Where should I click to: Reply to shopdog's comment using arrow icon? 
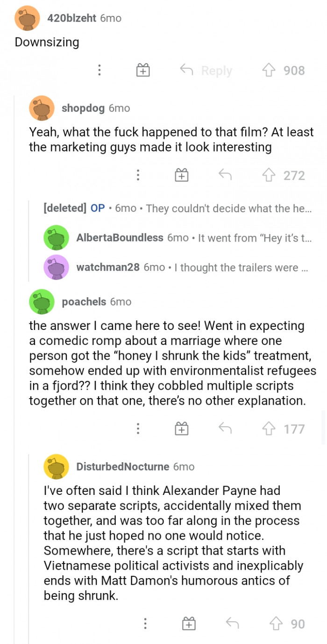[225, 175]
